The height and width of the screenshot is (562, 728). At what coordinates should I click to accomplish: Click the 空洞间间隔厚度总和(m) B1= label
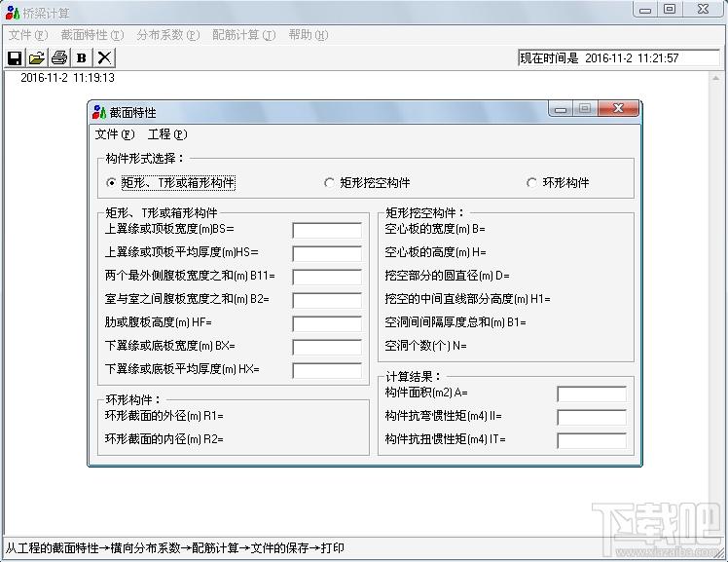click(x=455, y=321)
